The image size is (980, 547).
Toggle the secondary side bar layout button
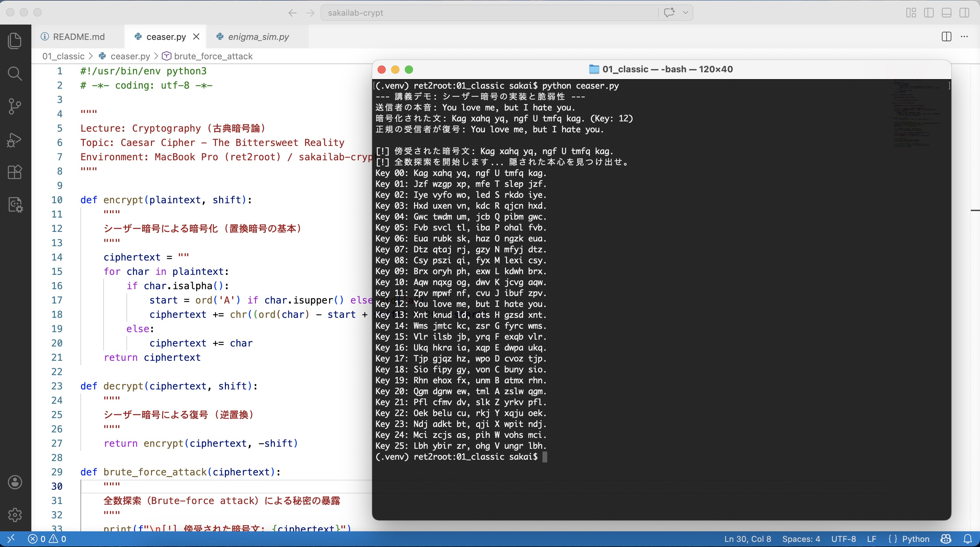(964, 13)
